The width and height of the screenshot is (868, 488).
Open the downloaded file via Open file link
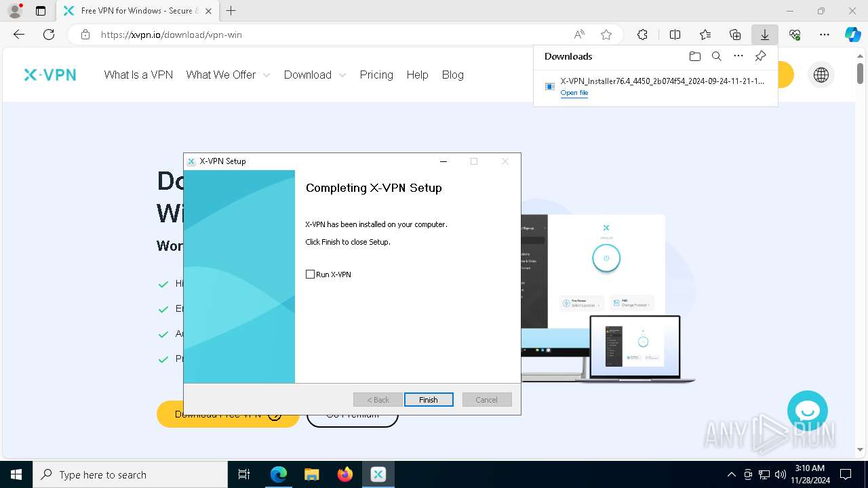(x=574, y=93)
